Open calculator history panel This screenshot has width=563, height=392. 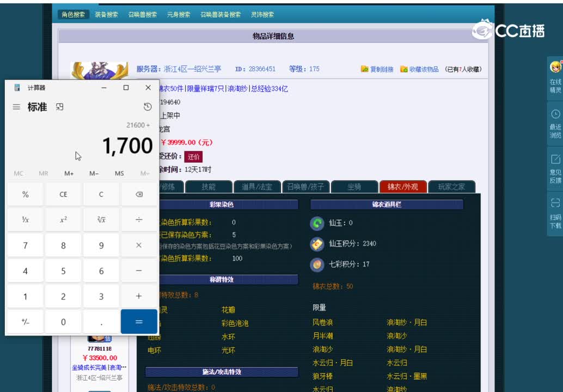click(x=148, y=107)
